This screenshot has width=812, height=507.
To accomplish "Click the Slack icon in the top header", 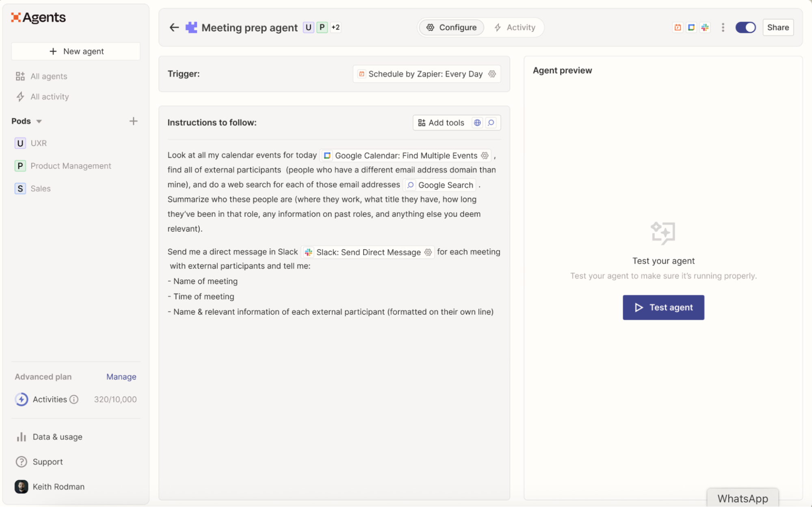I will point(705,27).
